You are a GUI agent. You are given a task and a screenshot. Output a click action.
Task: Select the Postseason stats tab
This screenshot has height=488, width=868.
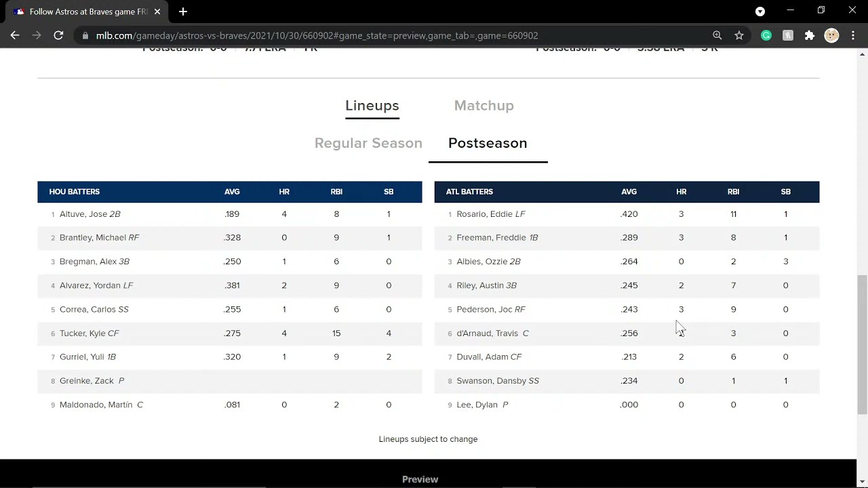click(488, 143)
